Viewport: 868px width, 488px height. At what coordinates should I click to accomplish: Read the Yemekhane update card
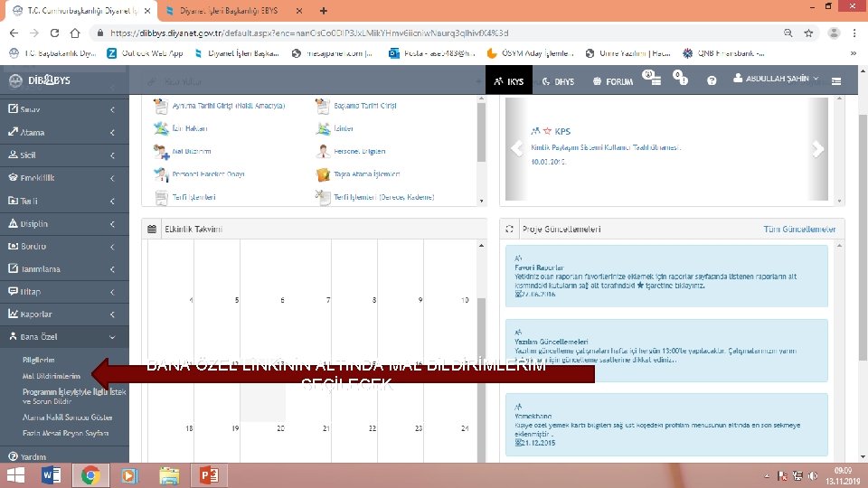666,425
